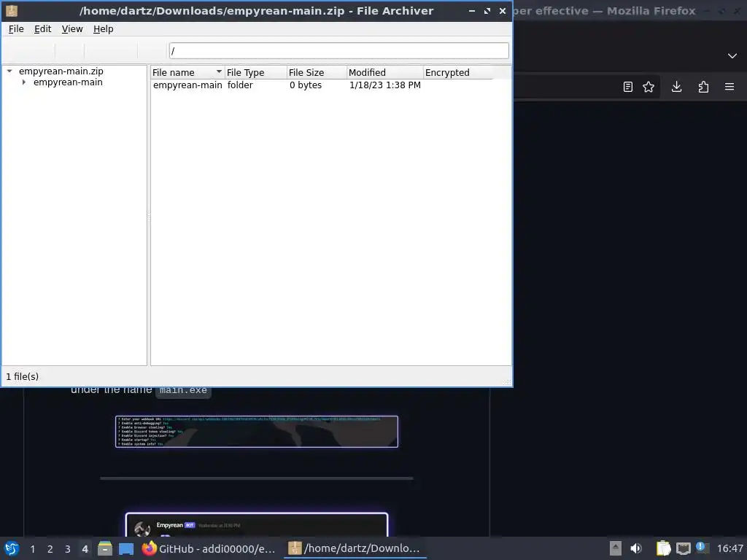
Task: Maximize the File Archiver window
Action: (487, 10)
